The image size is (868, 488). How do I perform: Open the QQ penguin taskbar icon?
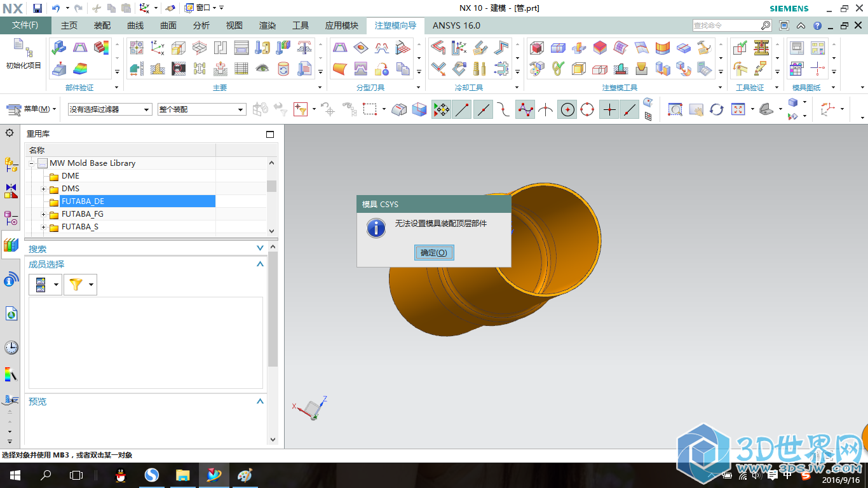(x=120, y=475)
